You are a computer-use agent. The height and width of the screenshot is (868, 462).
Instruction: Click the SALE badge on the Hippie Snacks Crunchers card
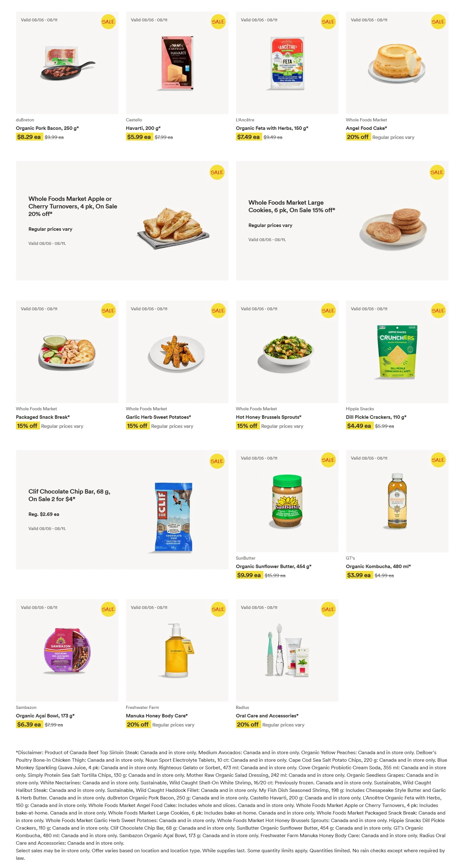coord(438,310)
